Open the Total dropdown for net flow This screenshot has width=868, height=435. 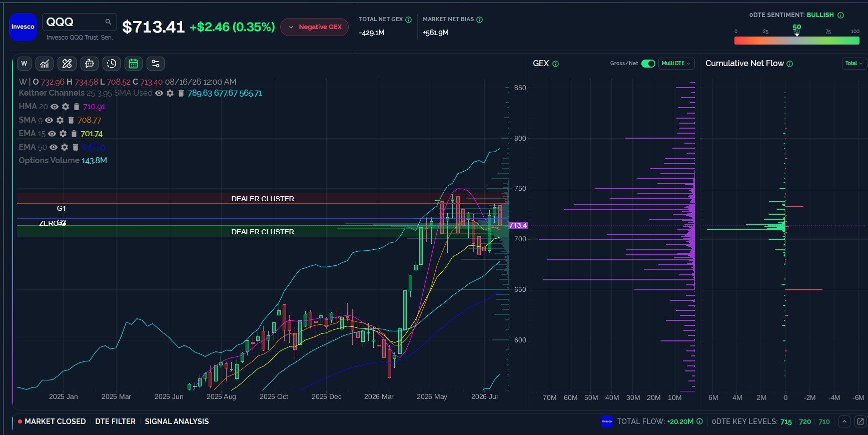click(853, 64)
